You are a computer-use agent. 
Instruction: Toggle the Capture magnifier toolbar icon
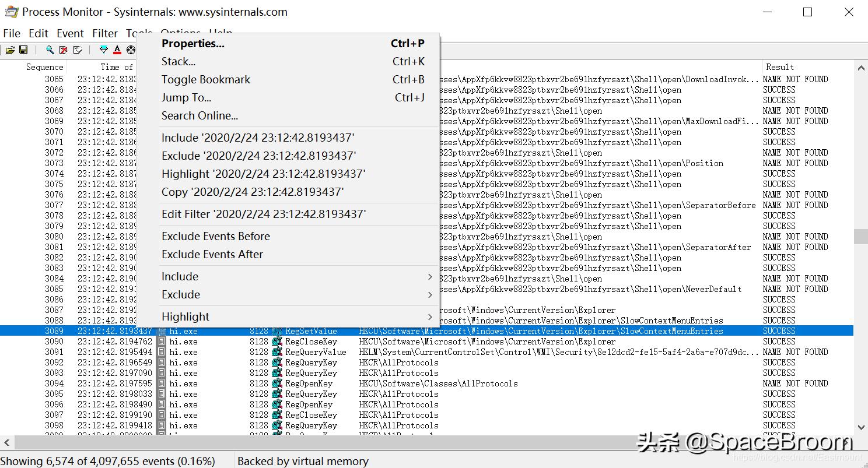click(50, 50)
